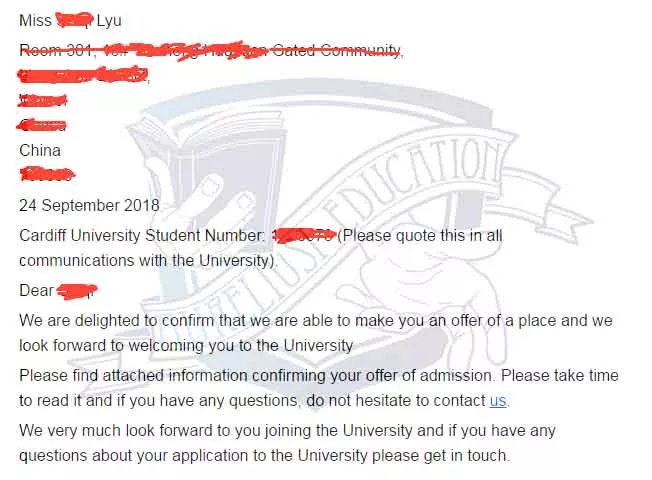Click the redacted name after "Dear"

(x=77, y=290)
